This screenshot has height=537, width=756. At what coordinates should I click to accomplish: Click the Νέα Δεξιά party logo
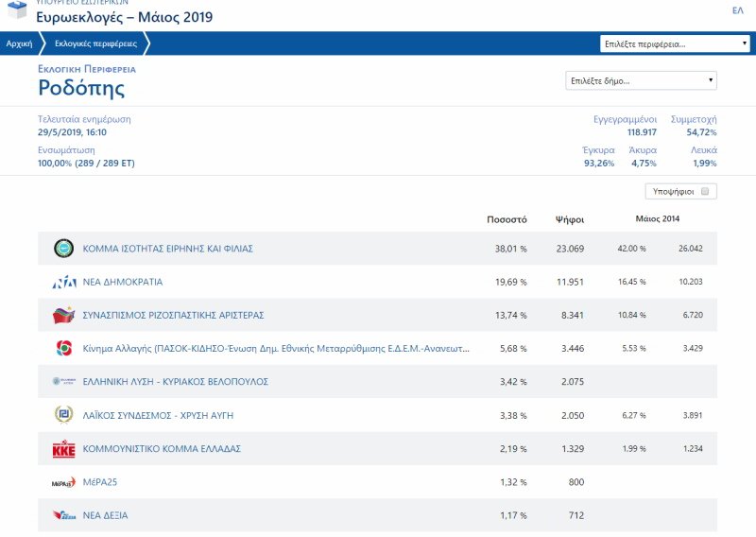pos(63,515)
